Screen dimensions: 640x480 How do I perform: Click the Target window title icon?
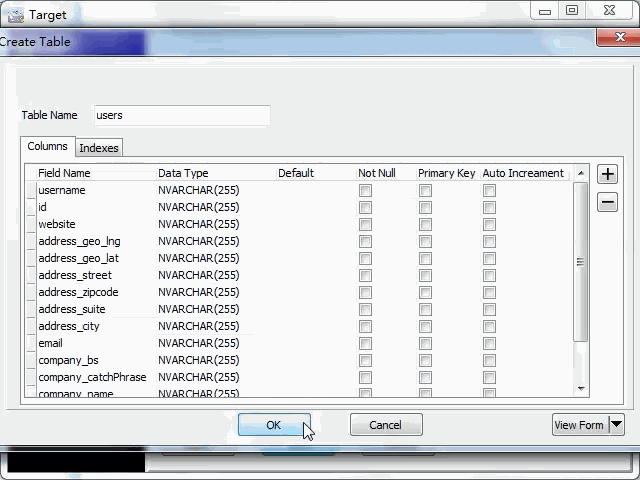(15, 14)
